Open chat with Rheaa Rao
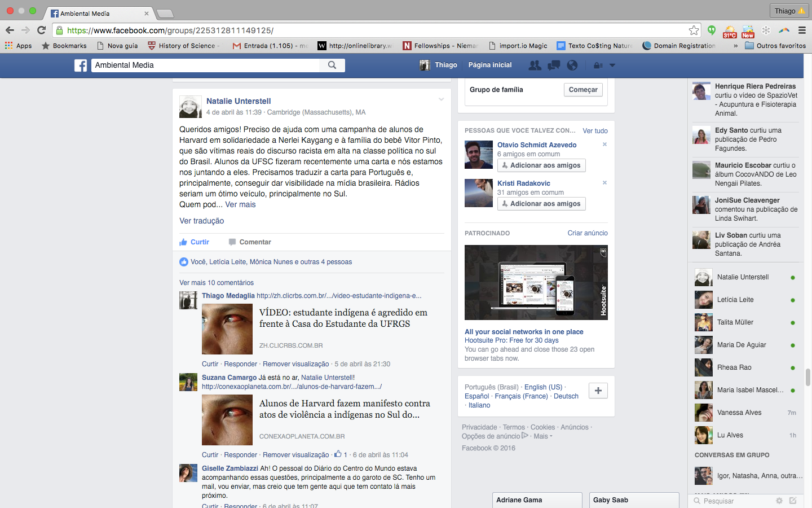The image size is (812, 508). coord(745,367)
